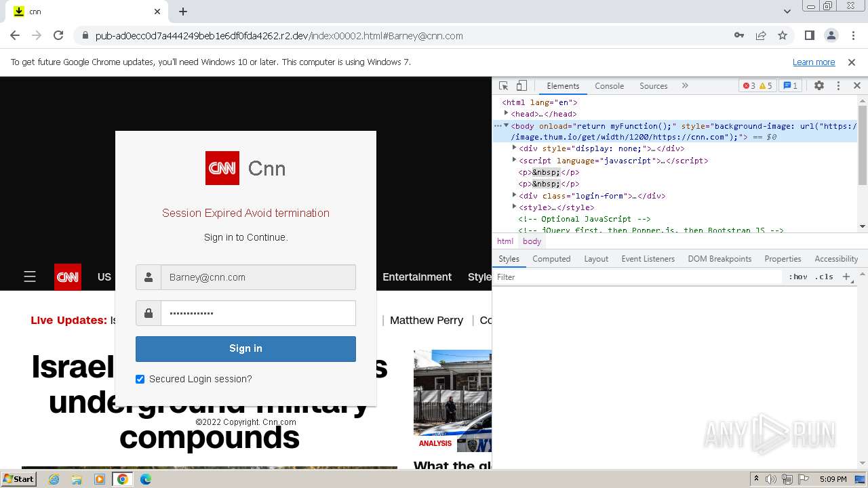The height and width of the screenshot is (488, 868).
Task: Collapse the body element node
Action: click(x=506, y=125)
